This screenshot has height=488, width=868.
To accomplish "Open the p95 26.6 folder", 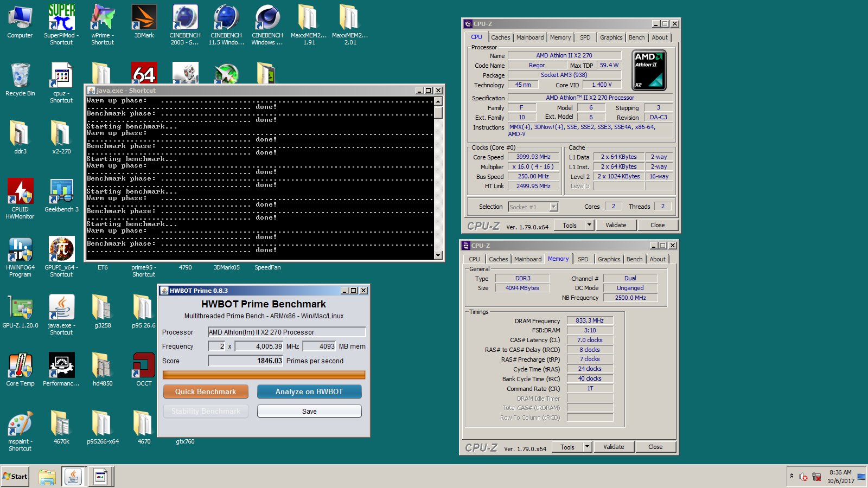I will (144, 311).
